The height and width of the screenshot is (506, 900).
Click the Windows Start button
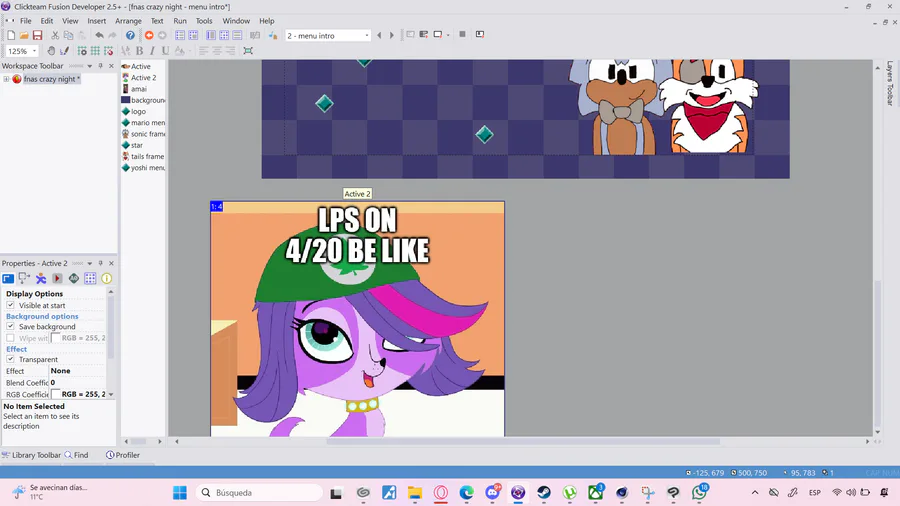(180, 493)
